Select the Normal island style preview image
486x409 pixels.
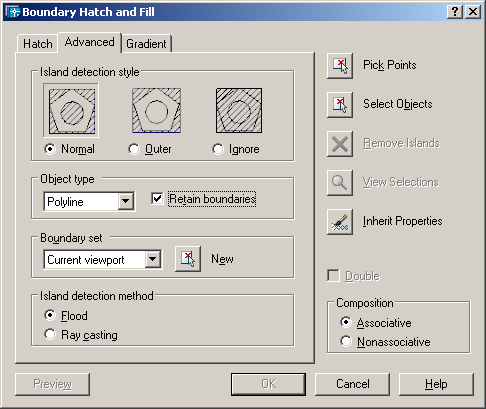(x=71, y=110)
